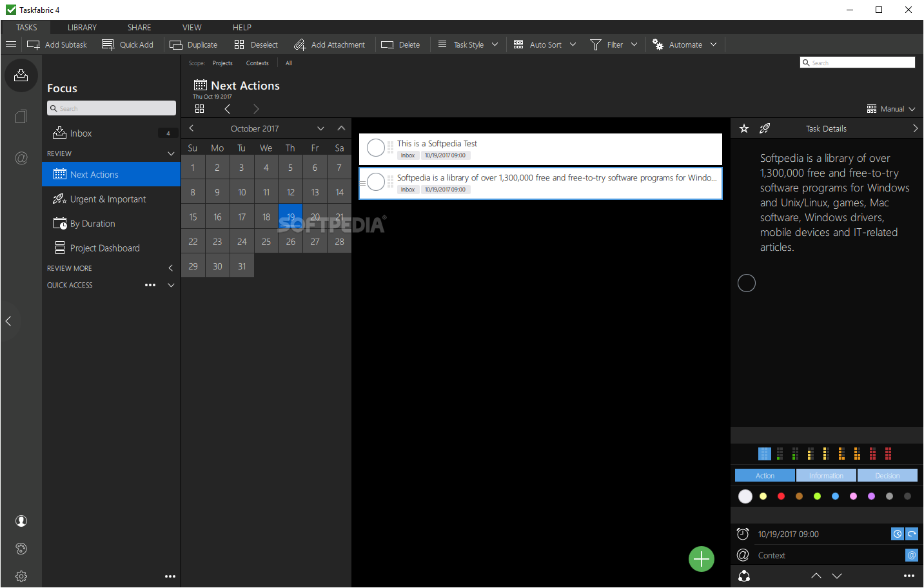The width and height of the screenshot is (924, 588).
Task: Duplicate the selected task
Action: 193,44
